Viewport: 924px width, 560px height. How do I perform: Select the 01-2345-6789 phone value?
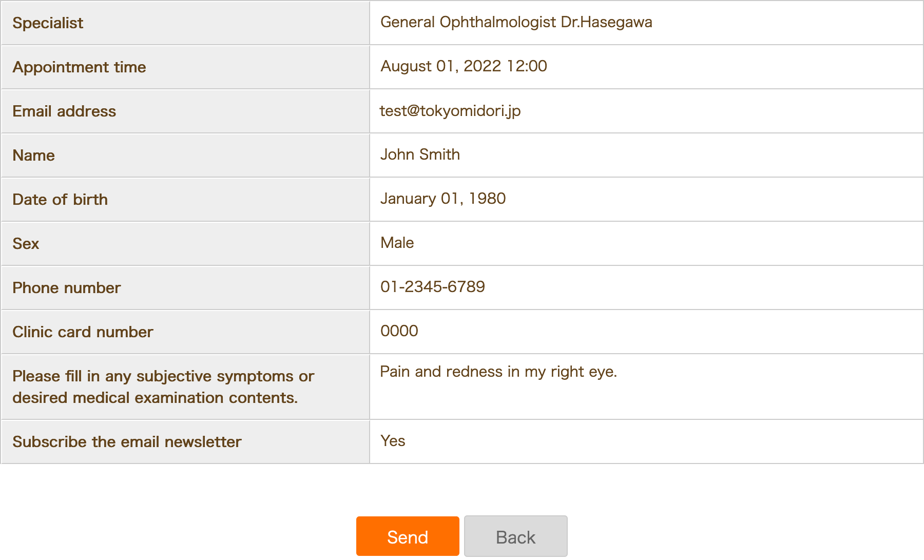(x=433, y=287)
